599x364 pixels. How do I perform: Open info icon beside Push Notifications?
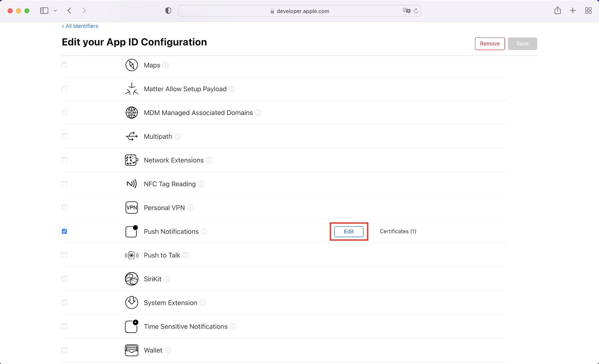pyautogui.click(x=204, y=231)
